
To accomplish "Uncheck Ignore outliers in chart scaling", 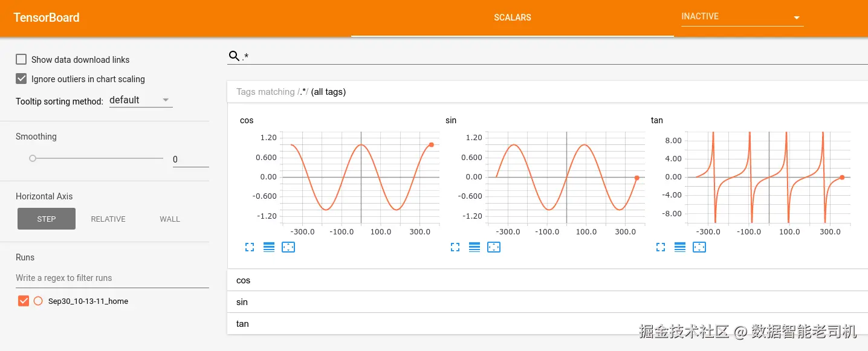I will 21,79.
